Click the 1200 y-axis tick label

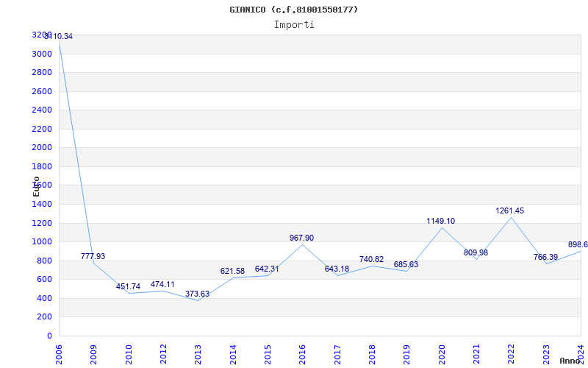click(x=43, y=223)
